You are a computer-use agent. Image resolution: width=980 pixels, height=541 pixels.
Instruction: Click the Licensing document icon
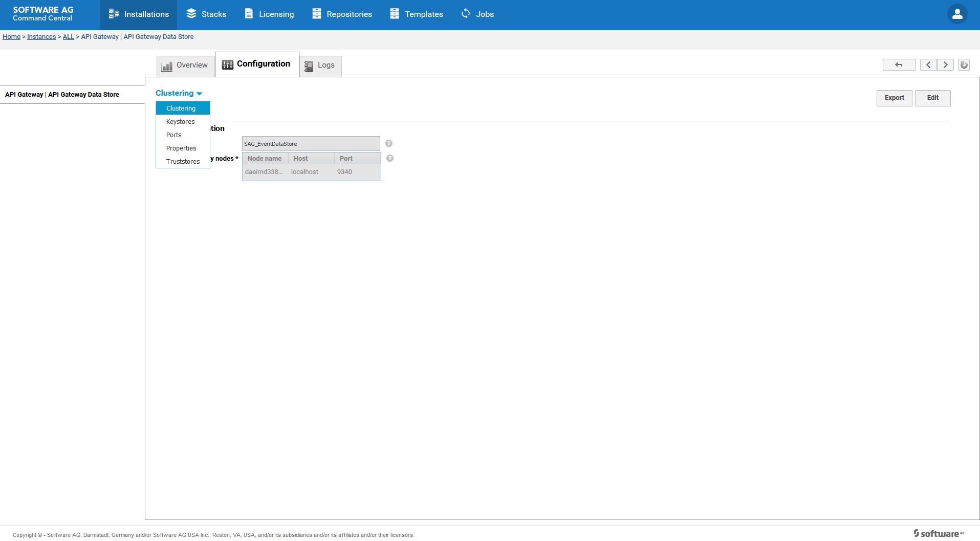point(249,14)
